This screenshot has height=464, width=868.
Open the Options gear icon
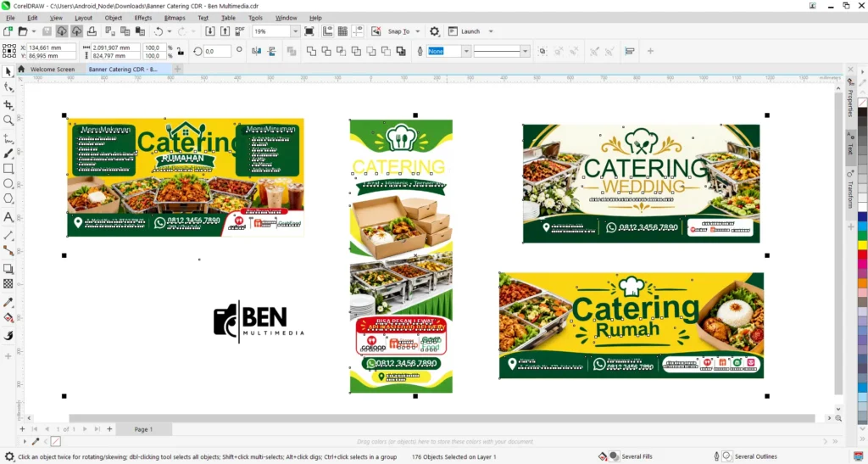point(435,31)
